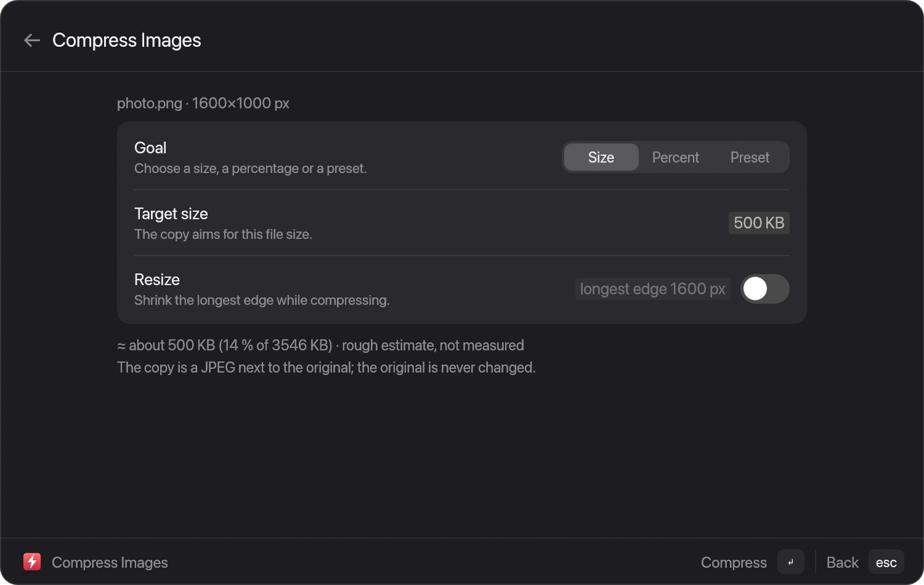Click the esc key badge
The height and width of the screenshot is (585, 924).
point(886,562)
